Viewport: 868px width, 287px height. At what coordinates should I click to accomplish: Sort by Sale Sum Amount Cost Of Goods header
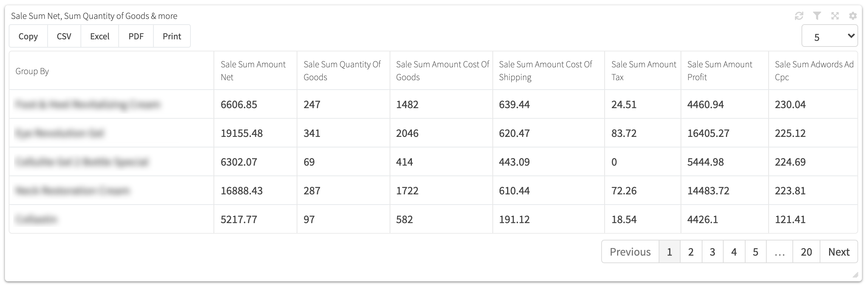441,71
